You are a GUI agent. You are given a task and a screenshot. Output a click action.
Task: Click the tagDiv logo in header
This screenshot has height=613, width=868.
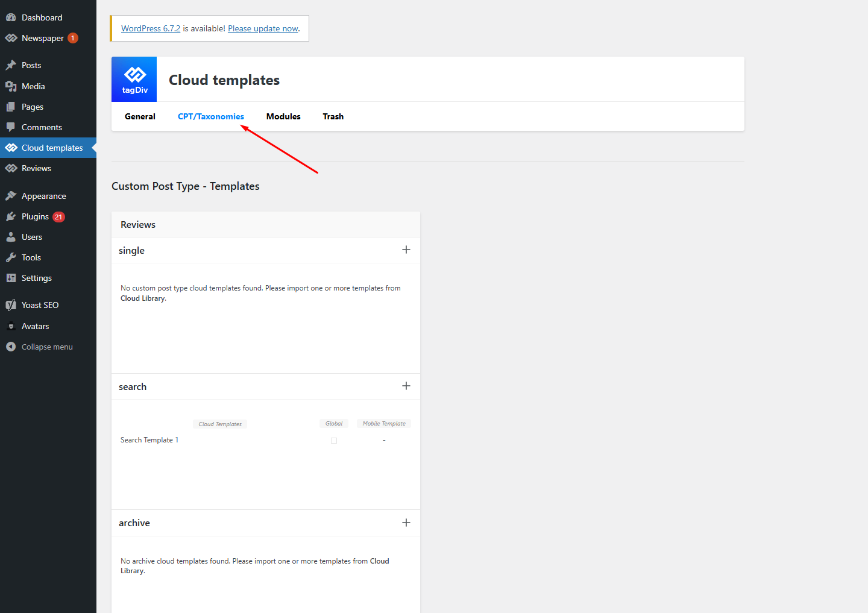point(134,79)
